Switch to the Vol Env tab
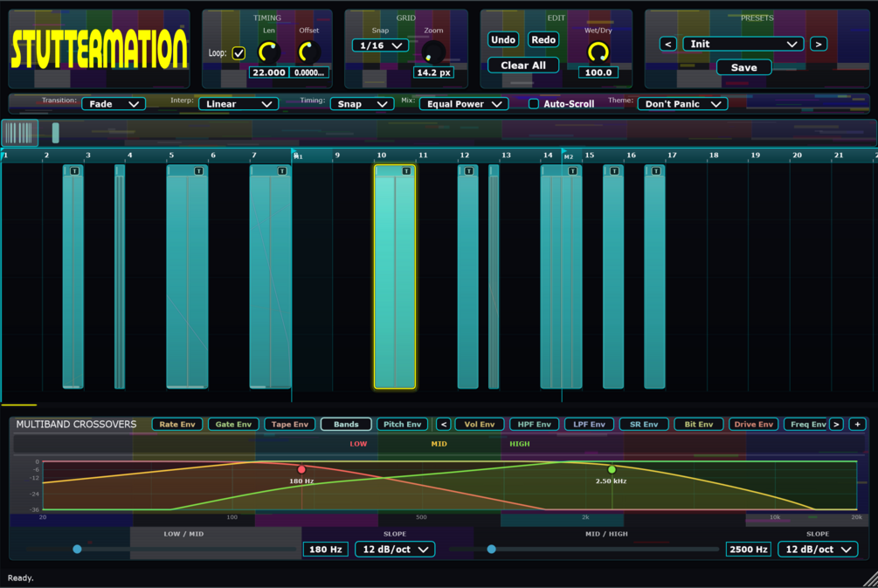878x588 pixels. click(480, 425)
